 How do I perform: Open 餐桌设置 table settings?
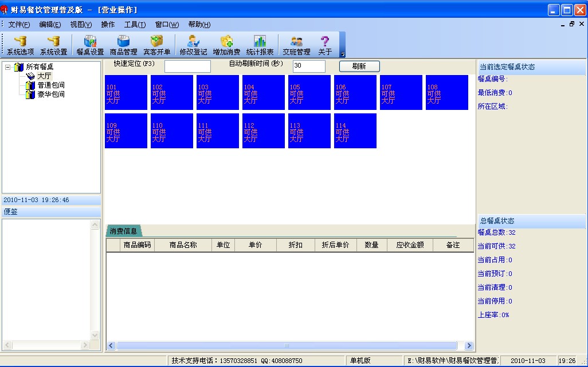90,45
